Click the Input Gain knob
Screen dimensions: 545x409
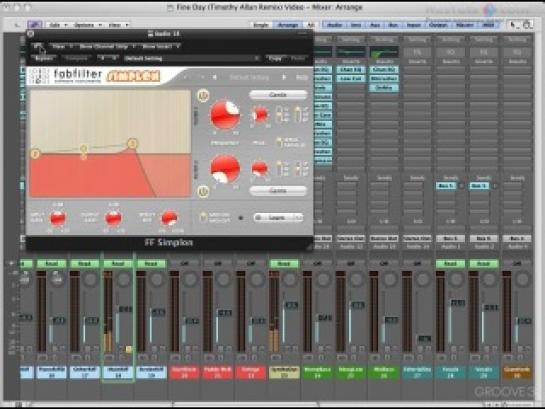[x=58, y=219]
